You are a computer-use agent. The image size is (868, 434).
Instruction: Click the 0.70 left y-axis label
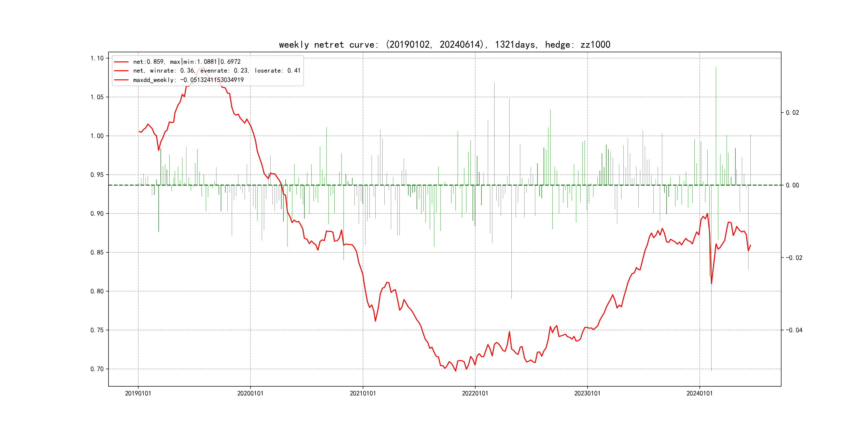pyautogui.click(x=97, y=369)
